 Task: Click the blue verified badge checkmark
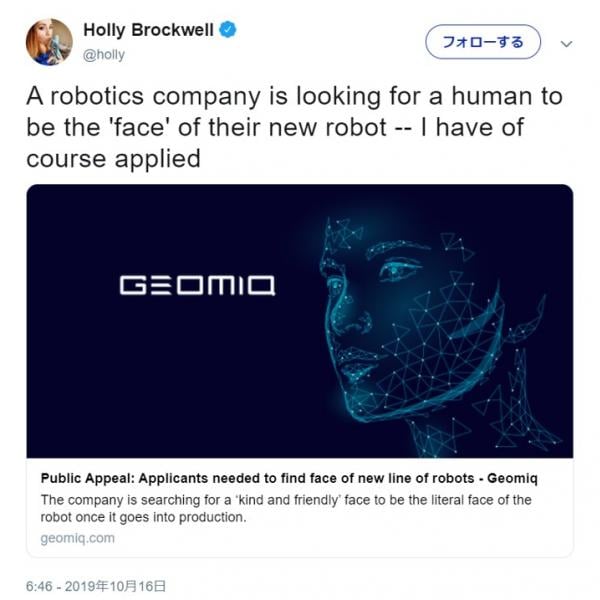point(229,31)
